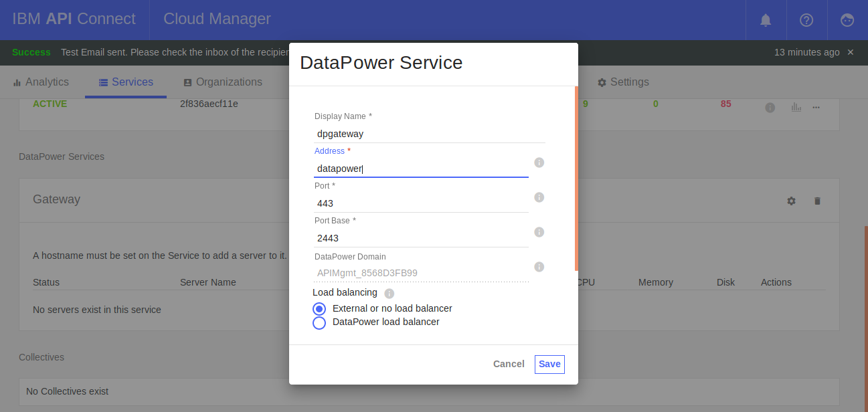Delete the Gateway service with trash icon

pos(817,201)
